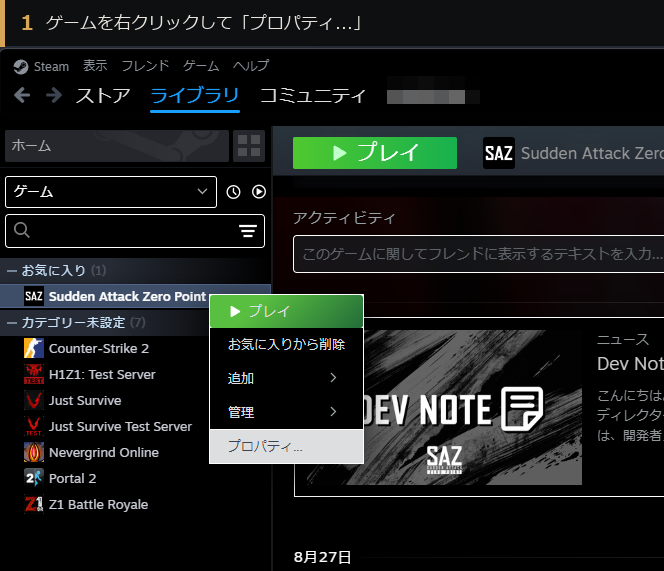Expand the 追加 submenu
The image size is (664, 571).
(x=287, y=378)
